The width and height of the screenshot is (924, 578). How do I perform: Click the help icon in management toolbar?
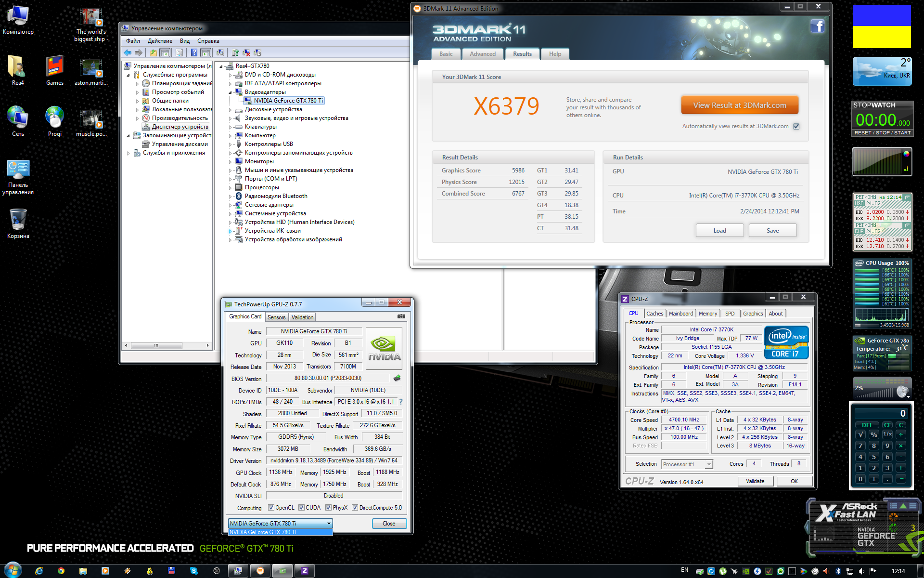tap(194, 53)
